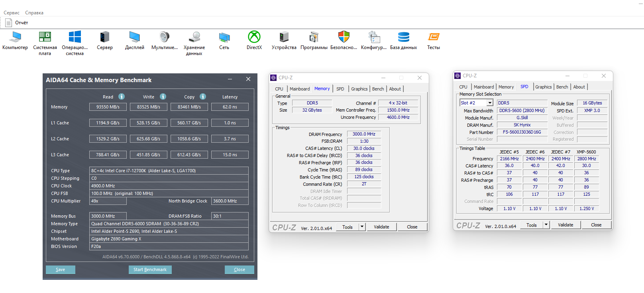
Task: Click the Отчёт report document icon
Action: (8, 23)
